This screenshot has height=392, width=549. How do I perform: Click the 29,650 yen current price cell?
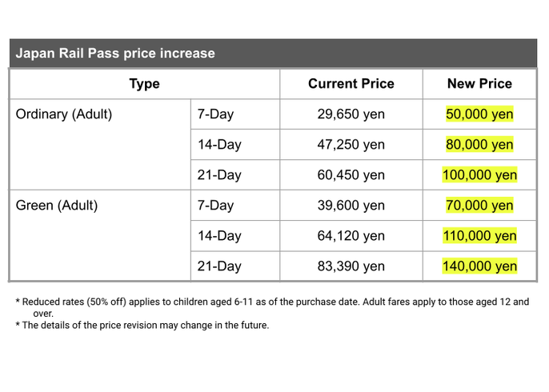point(351,114)
